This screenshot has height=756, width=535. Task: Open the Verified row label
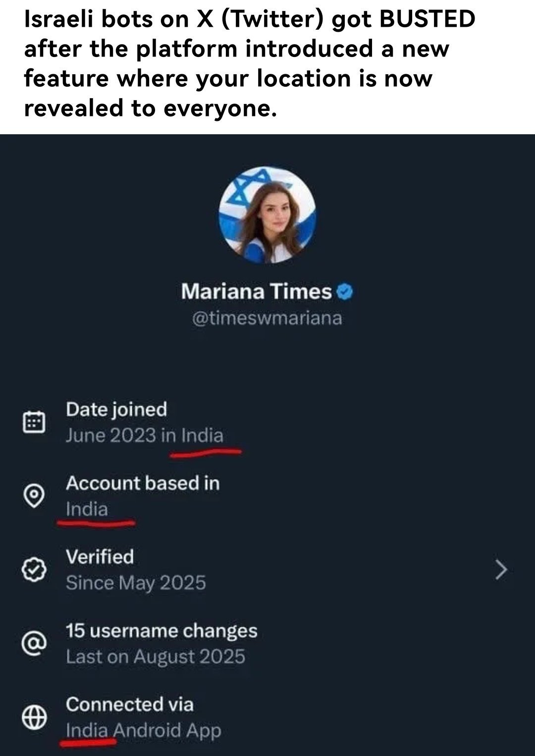coord(100,557)
